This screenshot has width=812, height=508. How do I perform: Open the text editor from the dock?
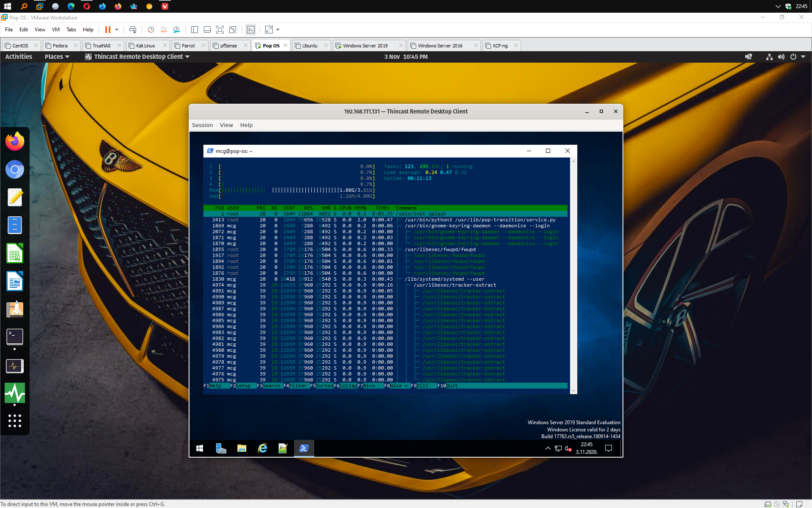15,197
